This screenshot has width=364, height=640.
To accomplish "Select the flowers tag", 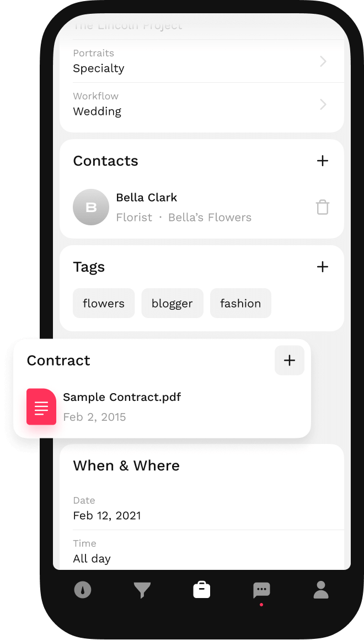I will (x=104, y=303).
